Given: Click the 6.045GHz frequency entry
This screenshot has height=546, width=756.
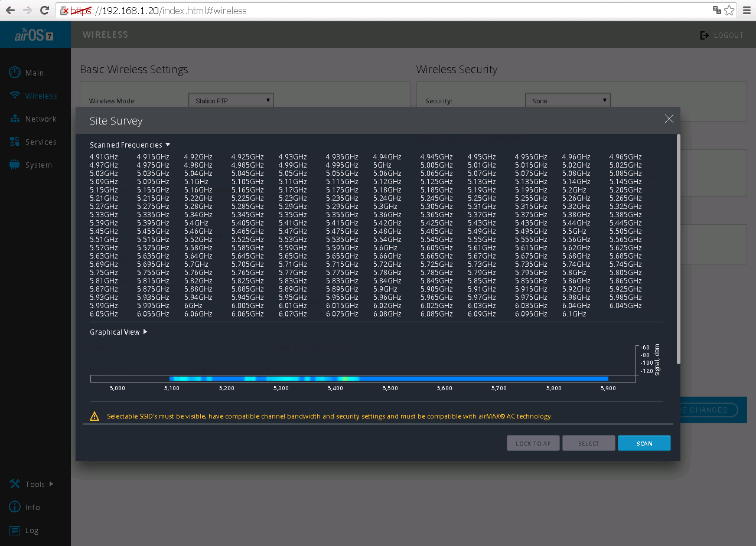Looking at the screenshot, I should 625,306.
